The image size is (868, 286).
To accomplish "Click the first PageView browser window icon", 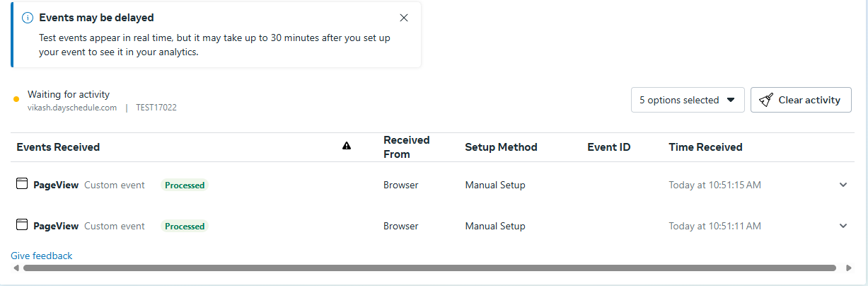I will coord(22,184).
